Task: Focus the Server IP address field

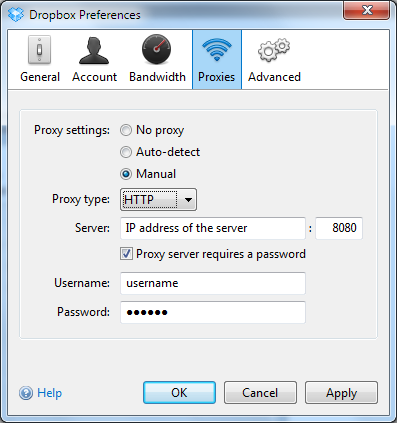Action: (x=213, y=228)
